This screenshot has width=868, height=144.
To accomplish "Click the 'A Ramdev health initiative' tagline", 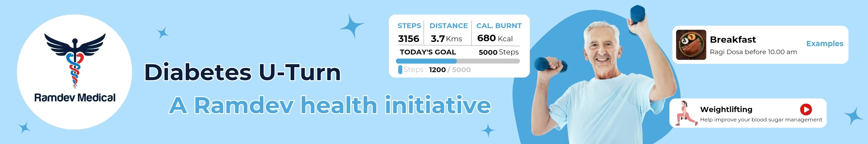I will point(330,105).
